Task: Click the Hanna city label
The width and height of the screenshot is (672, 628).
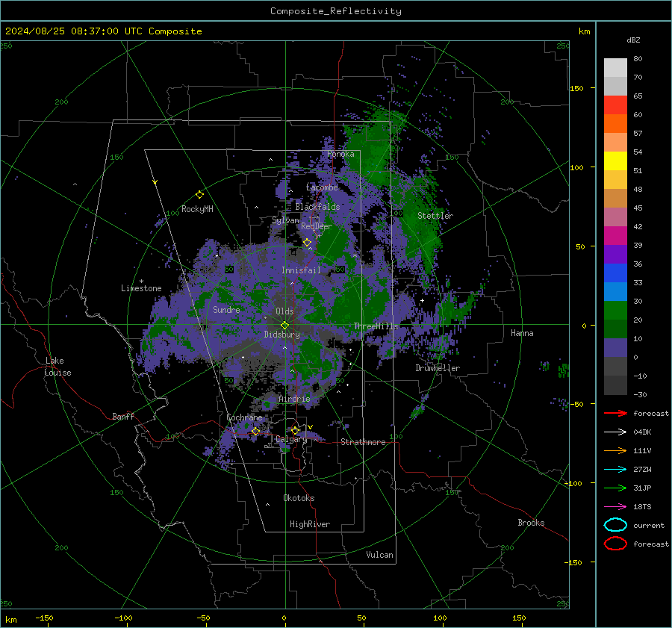Action: [x=522, y=333]
